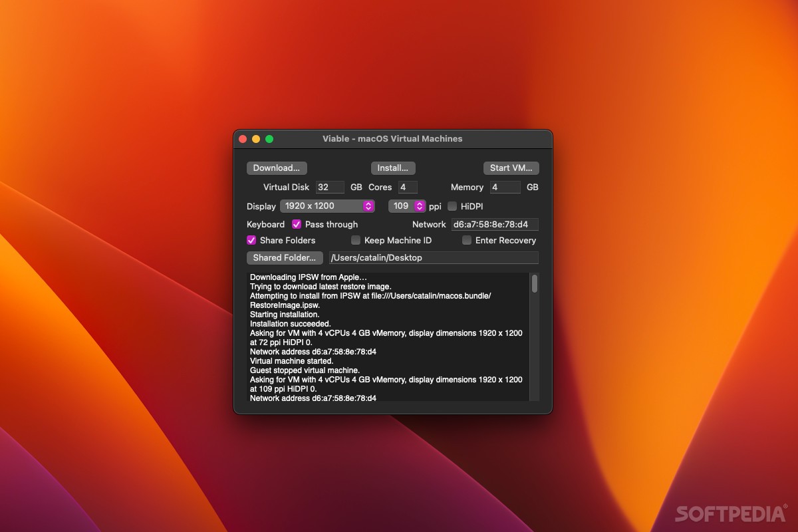Click log line 'Downloading IPSW from Apple…'
Image resolution: width=798 pixels, height=532 pixels.
coord(309,277)
